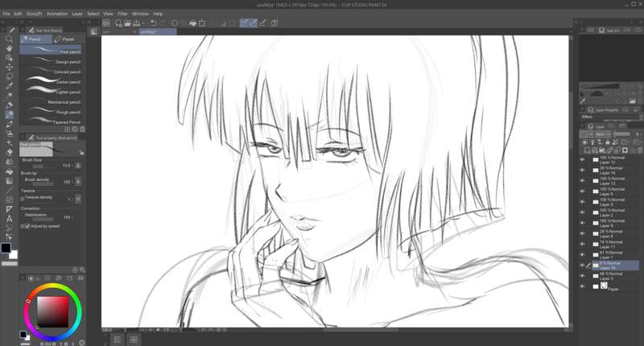This screenshot has height=346, width=644.
Task: Select the Tapered Pencil brush
Action: 51,122
